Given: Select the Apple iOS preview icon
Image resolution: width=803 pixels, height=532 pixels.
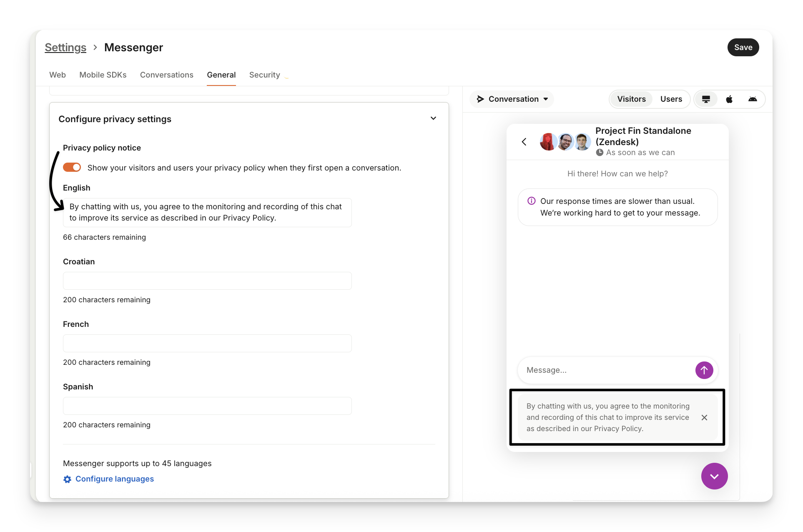Looking at the screenshot, I should click(729, 99).
